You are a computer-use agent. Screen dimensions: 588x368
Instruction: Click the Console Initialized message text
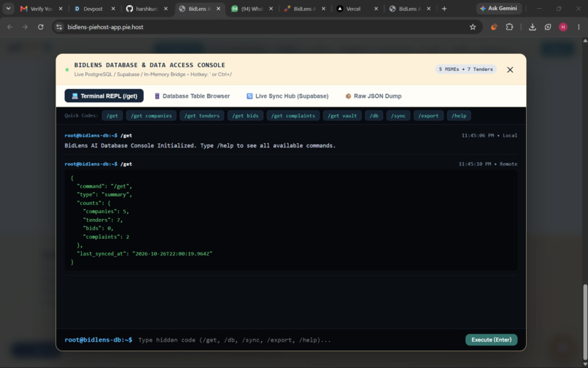[x=200, y=145]
